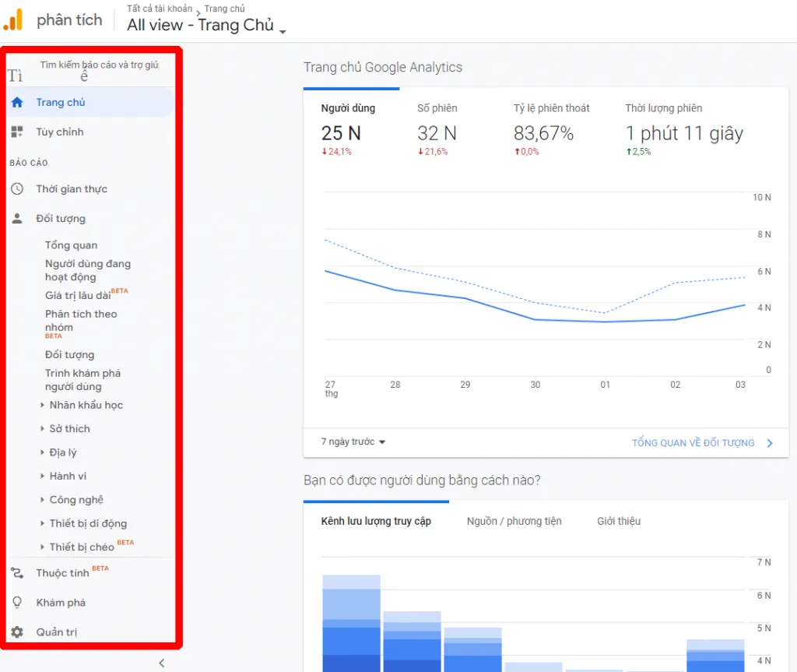Click the person icon for Đối tượng
The width and height of the screenshot is (797, 672).
tap(17, 218)
